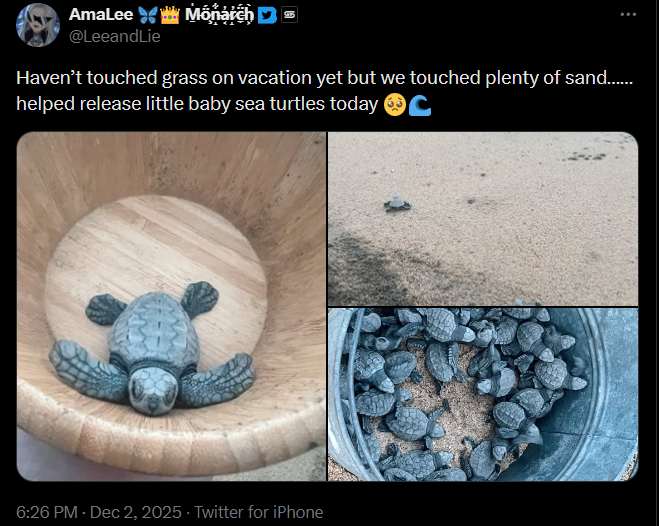The height and width of the screenshot is (526, 659).
Task: Open the AmaLee display name link
Action: 101,15
